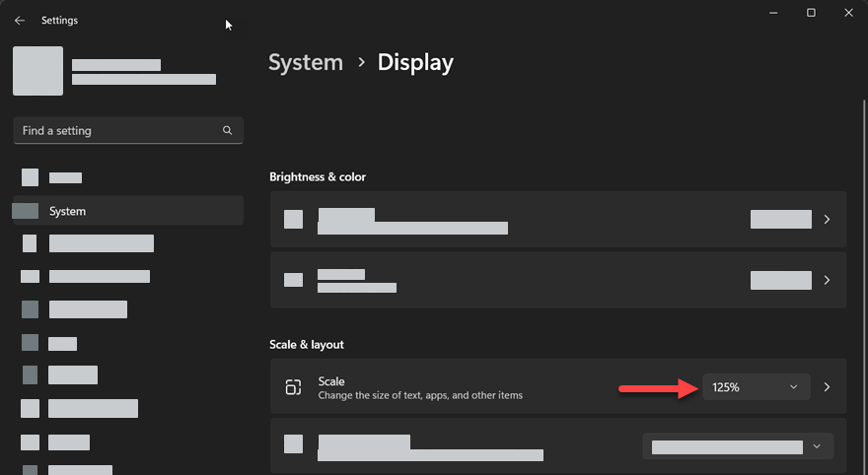This screenshot has height=475, width=868.
Task: Open the 125% scale dropdown
Action: click(756, 387)
